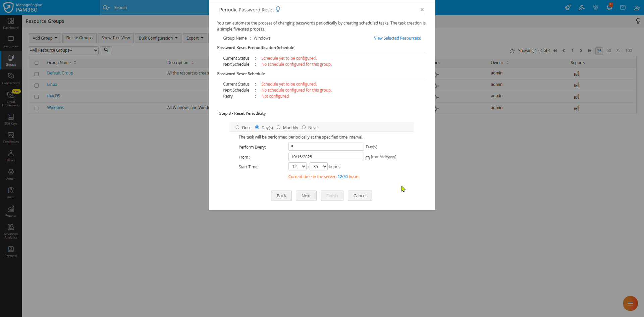This screenshot has height=317, width=644.
Task: Open Personal section in sidebar
Action: [x=11, y=251]
